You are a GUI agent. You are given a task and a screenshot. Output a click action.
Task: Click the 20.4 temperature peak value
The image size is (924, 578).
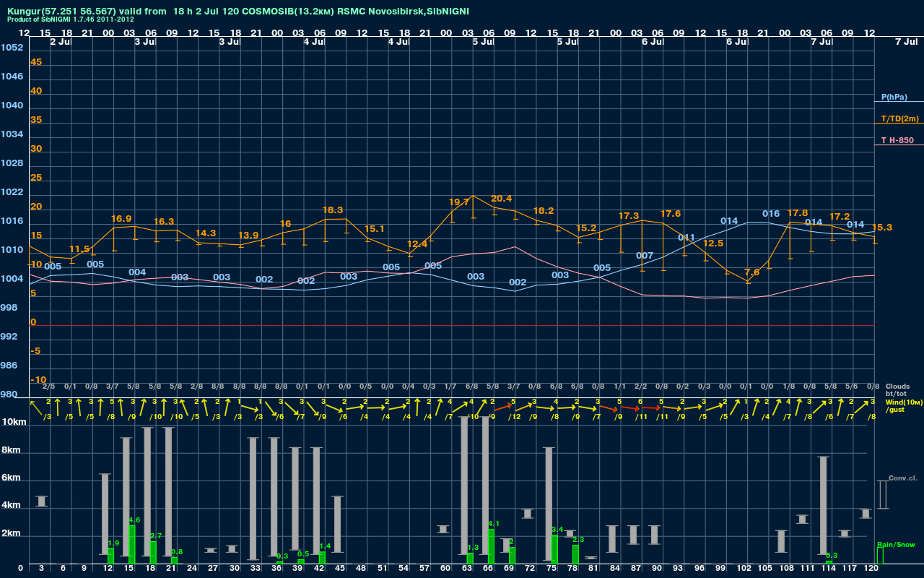(501, 199)
